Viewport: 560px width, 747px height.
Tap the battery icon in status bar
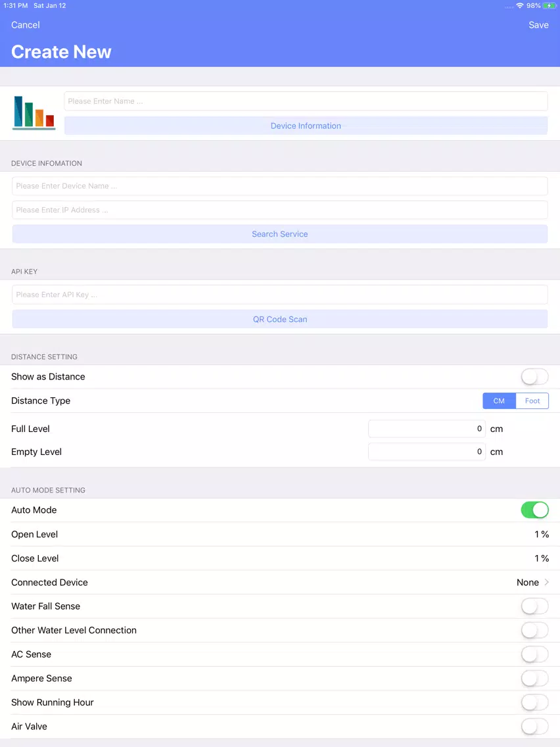coord(549,6)
